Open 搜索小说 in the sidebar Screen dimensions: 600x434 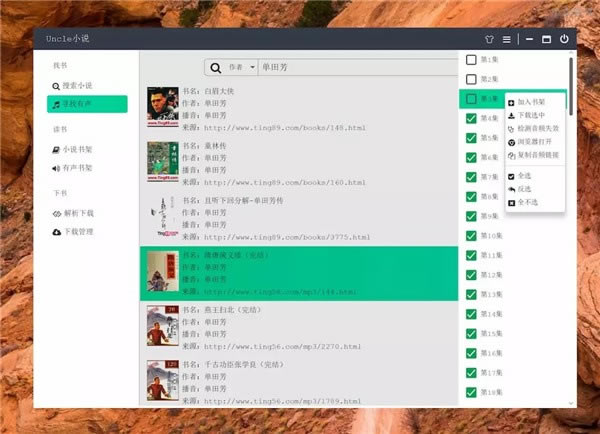coord(72,86)
